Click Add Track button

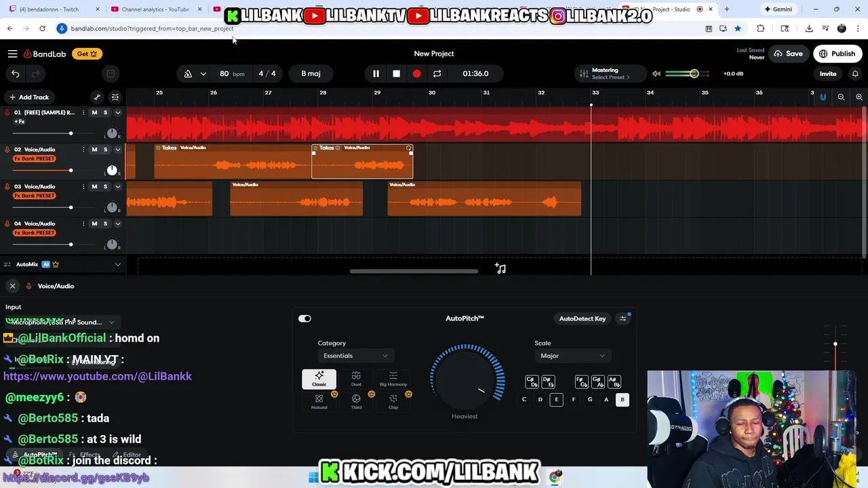pos(29,97)
